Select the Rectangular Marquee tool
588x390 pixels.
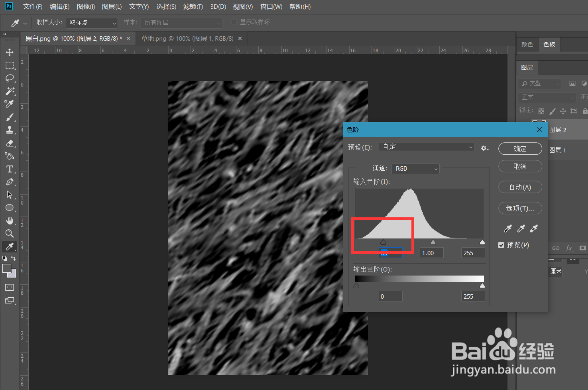tap(10, 65)
